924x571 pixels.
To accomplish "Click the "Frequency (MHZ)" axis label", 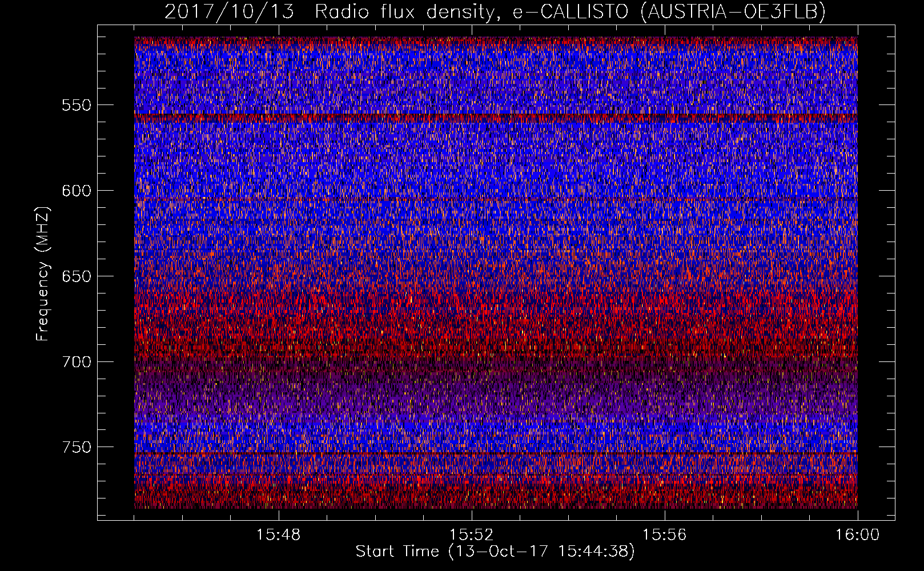I will click(43, 274).
